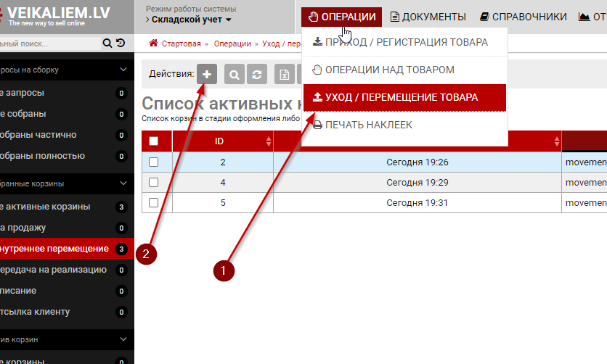The height and width of the screenshot is (364, 607).
Task: Choose Печать наклеек from the dropdown
Action: [x=368, y=125]
